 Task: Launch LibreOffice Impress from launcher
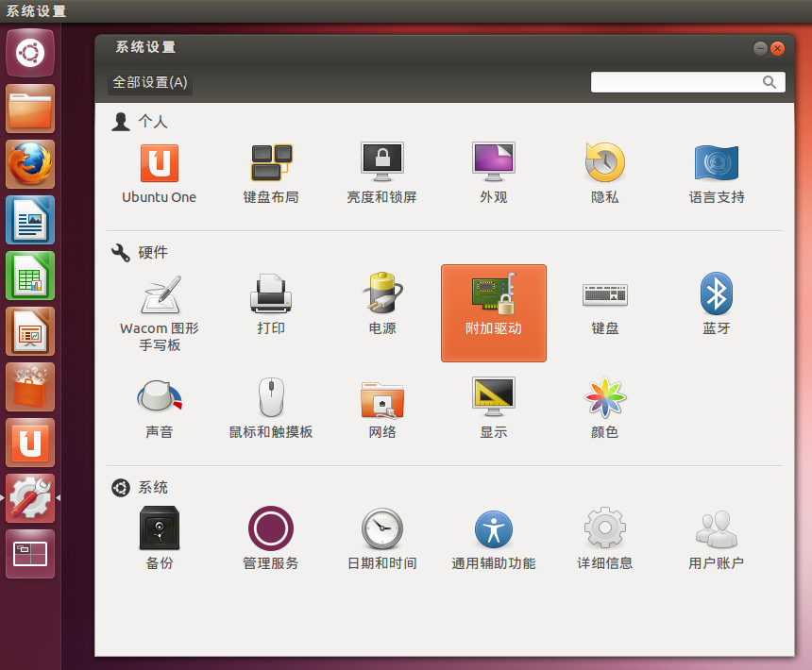30,331
